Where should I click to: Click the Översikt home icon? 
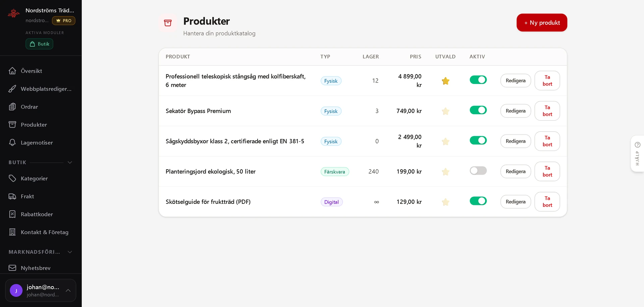tap(12, 71)
